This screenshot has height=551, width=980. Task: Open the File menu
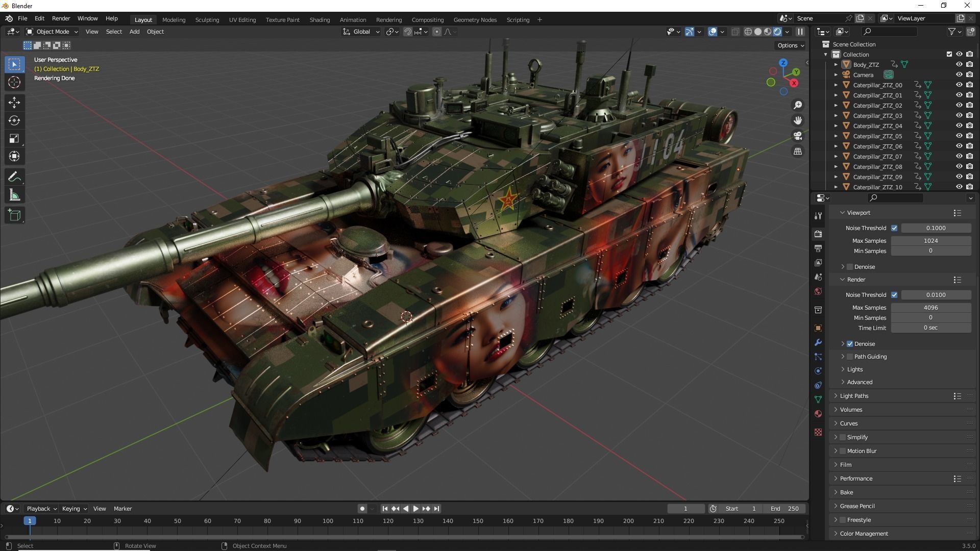pyautogui.click(x=22, y=18)
